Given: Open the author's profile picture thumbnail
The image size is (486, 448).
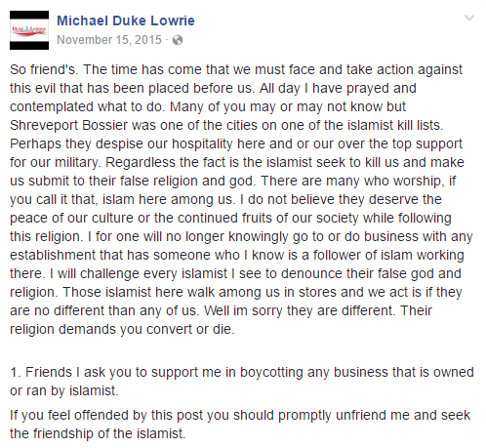Looking at the screenshot, I should point(29,30).
